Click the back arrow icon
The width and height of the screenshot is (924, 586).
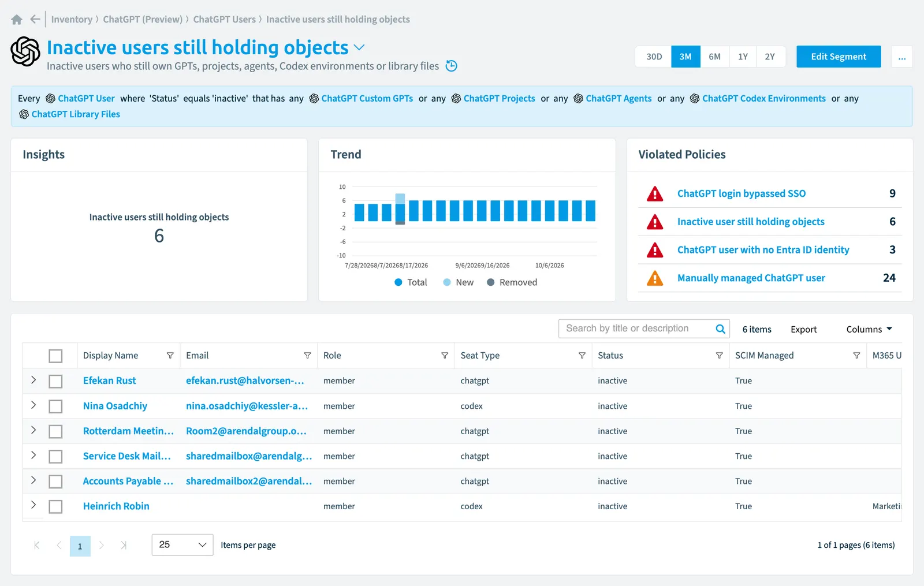tap(35, 19)
